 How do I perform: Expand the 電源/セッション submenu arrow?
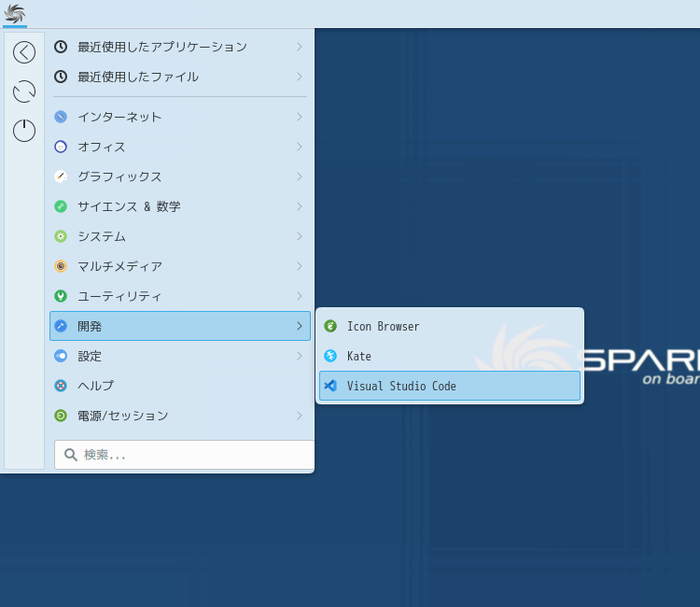click(x=299, y=416)
